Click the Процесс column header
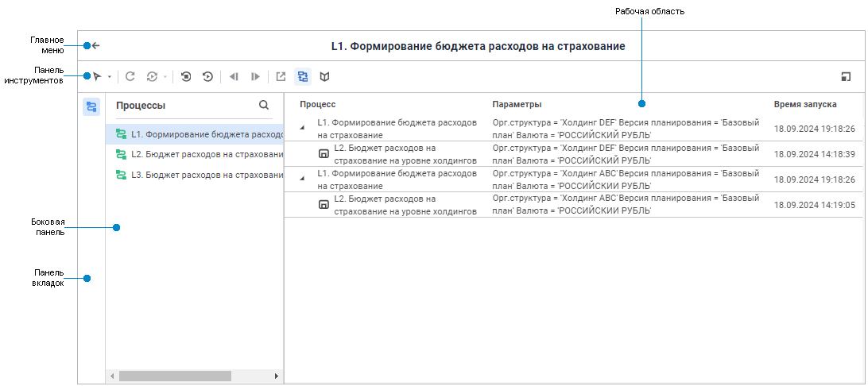The height and width of the screenshot is (386, 868). (x=318, y=104)
